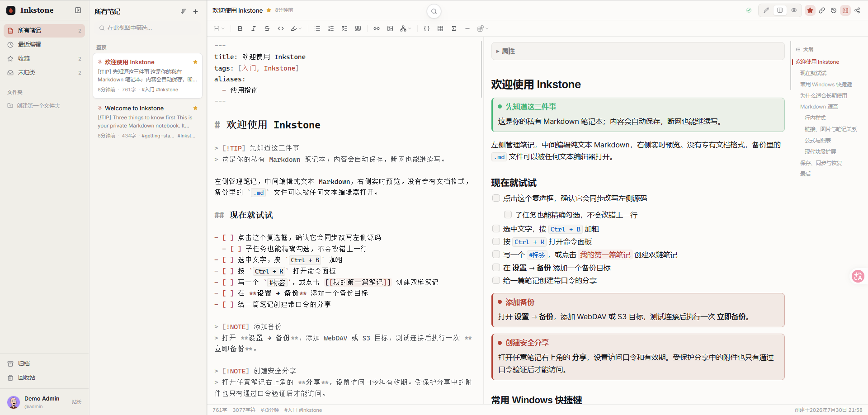Image resolution: width=868 pixels, height=415 pixels.
Task: Open 未归类 in the sidebar
Action: point(44,72)
